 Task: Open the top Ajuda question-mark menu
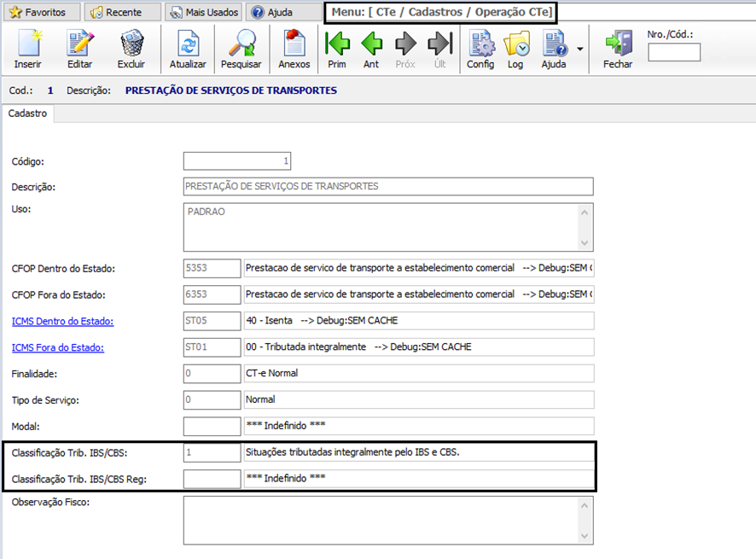[x=284, y=12]
